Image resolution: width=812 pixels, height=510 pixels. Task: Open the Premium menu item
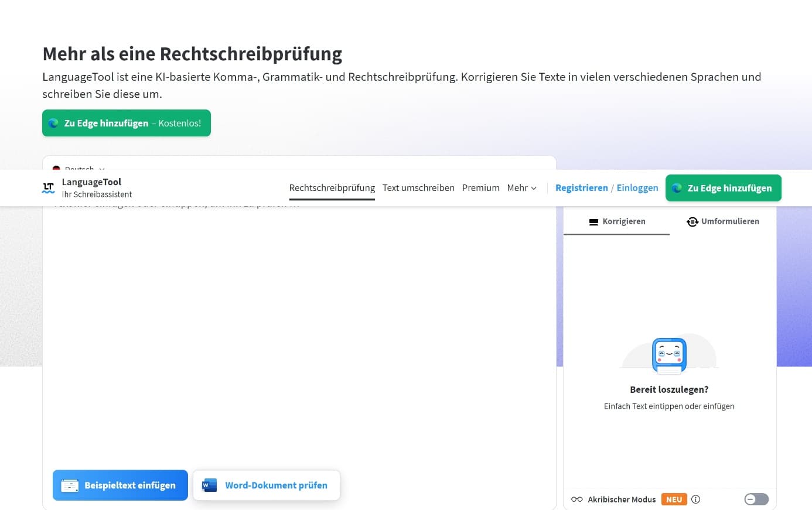click(480, 188)
